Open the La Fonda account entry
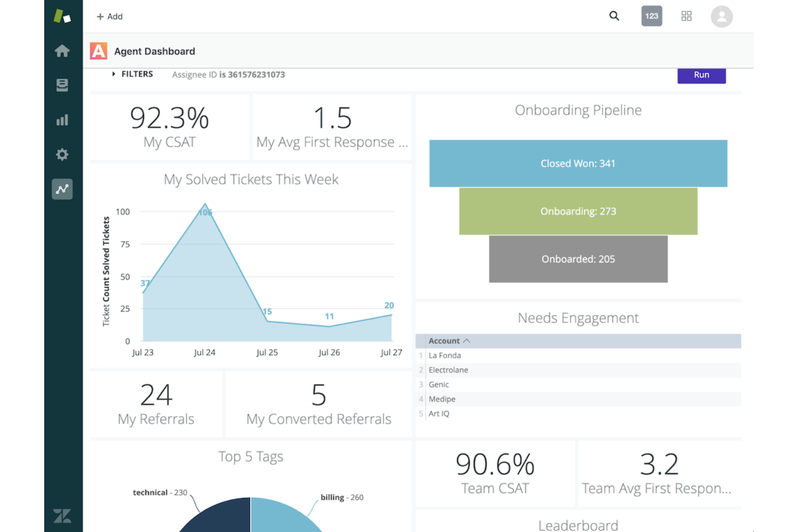798x532 pixels. 444,355
